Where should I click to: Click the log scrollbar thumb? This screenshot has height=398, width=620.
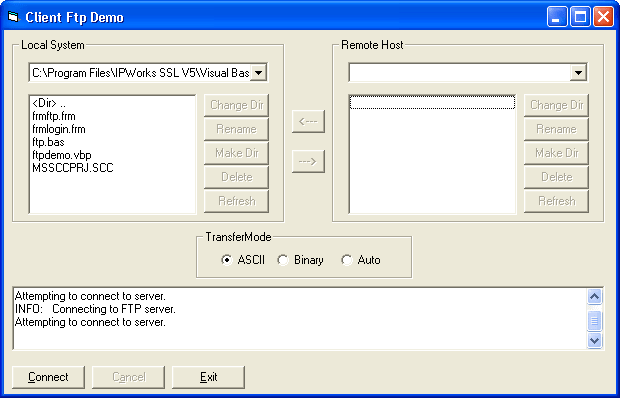pos(595,320)
